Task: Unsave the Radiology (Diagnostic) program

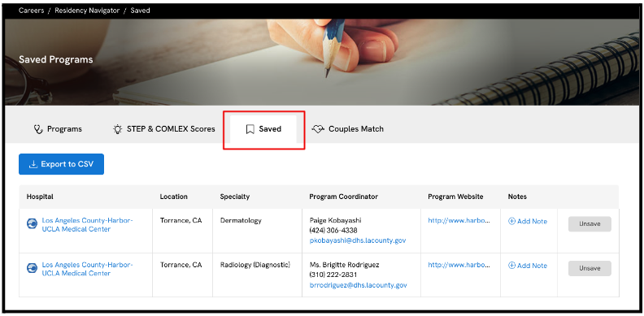Action: (590, 268)
